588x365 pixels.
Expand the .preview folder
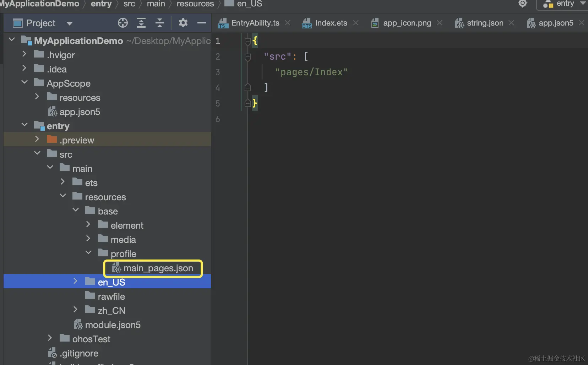[37, 139]
